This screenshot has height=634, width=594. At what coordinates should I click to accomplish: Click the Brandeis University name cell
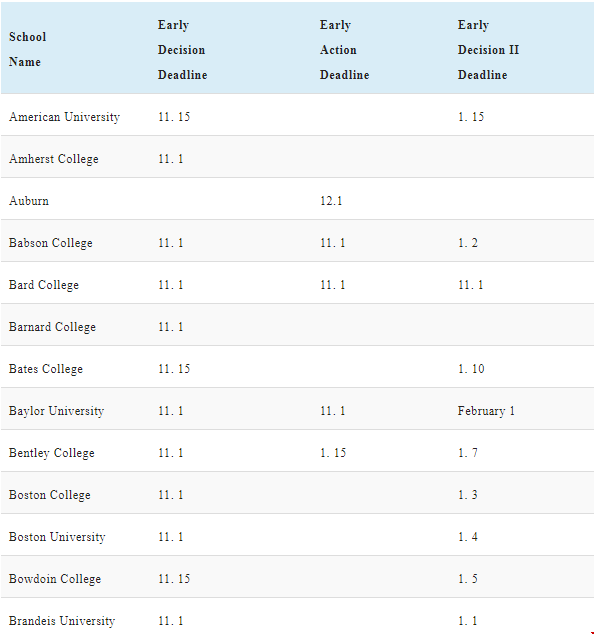(62, 621)
